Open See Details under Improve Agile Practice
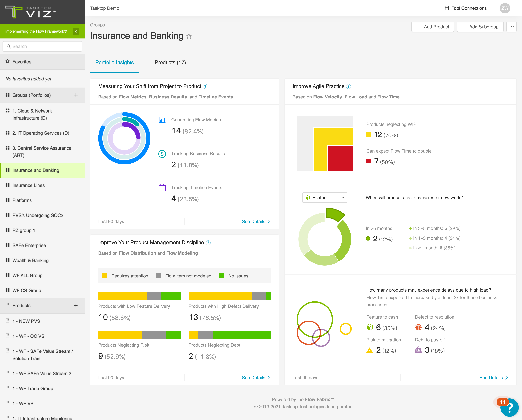This screenshot has height=420, width=522. (493, 378)
